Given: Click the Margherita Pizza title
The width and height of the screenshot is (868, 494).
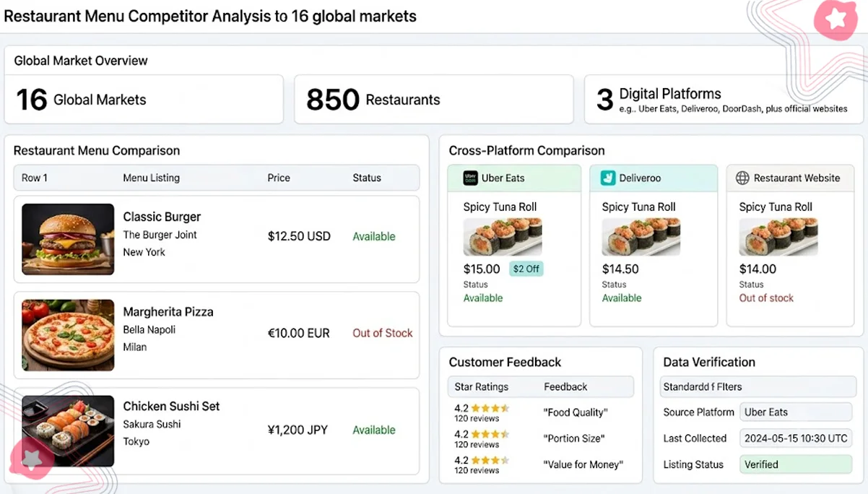Looking at the screenshot, I should 168,312.
